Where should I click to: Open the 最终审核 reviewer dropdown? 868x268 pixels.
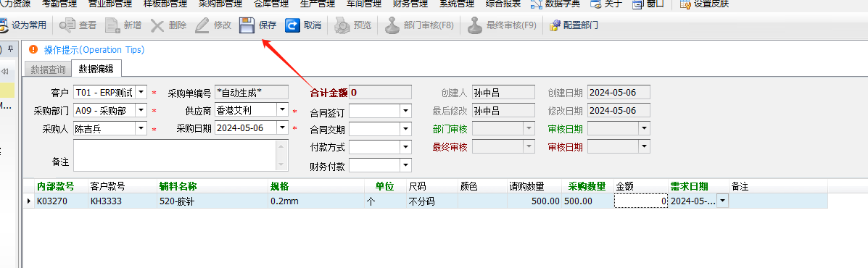[x=530, y=146]
